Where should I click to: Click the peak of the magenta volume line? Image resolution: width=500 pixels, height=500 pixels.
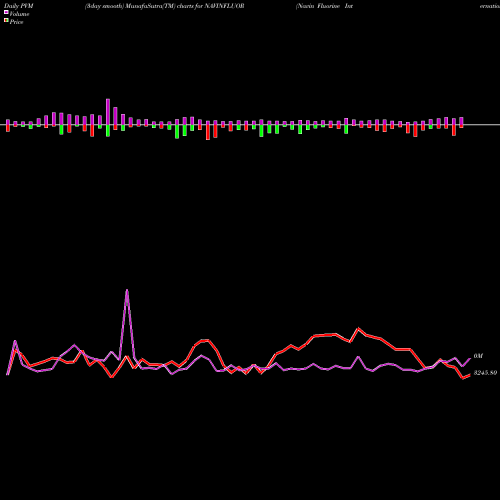(127, 290)
